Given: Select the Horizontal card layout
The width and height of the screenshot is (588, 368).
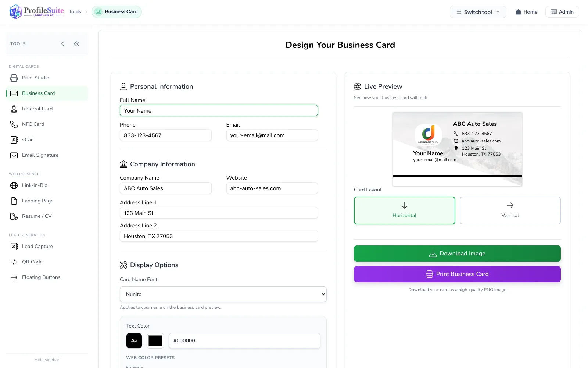Looking at the screenshot, I should 404,210.
